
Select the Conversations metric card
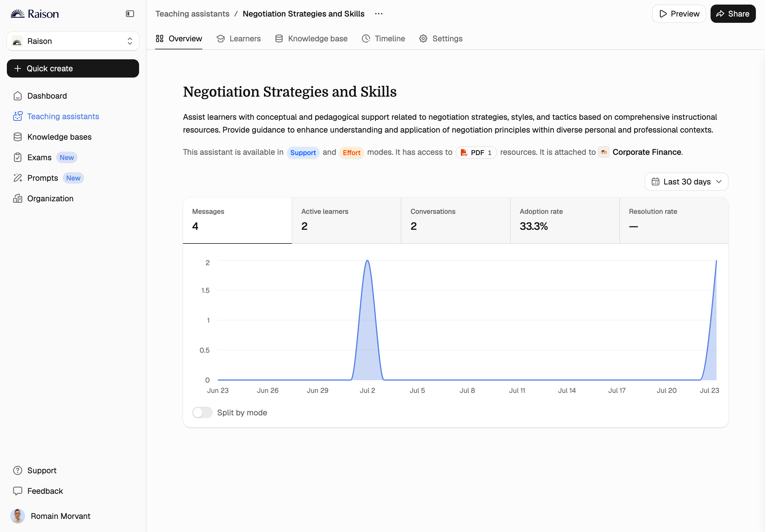coord(456,220)
